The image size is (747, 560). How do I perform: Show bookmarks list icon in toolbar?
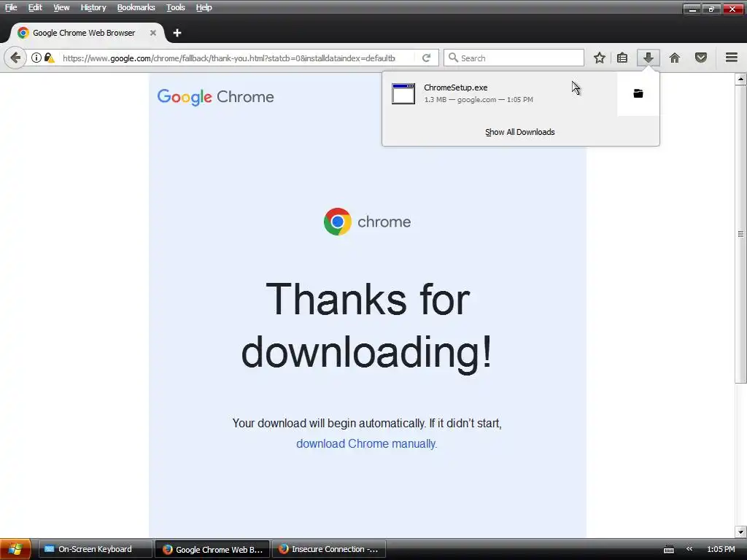point(622,58)
